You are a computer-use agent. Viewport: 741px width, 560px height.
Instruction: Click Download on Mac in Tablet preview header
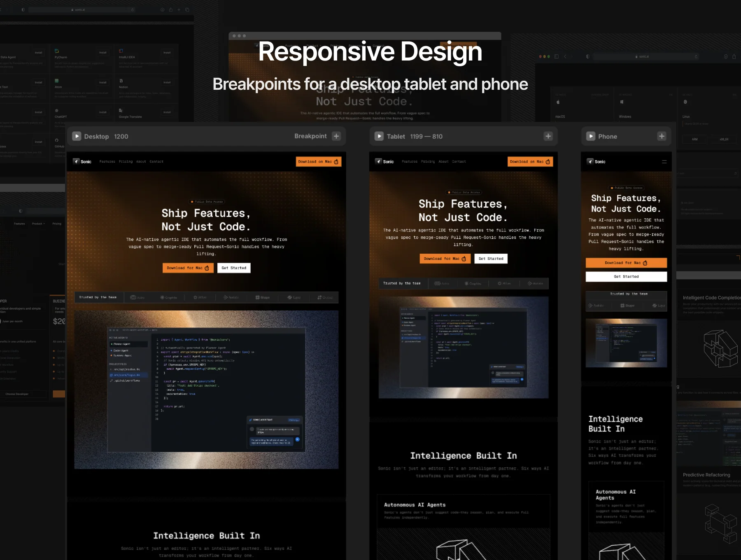(530, 161)
